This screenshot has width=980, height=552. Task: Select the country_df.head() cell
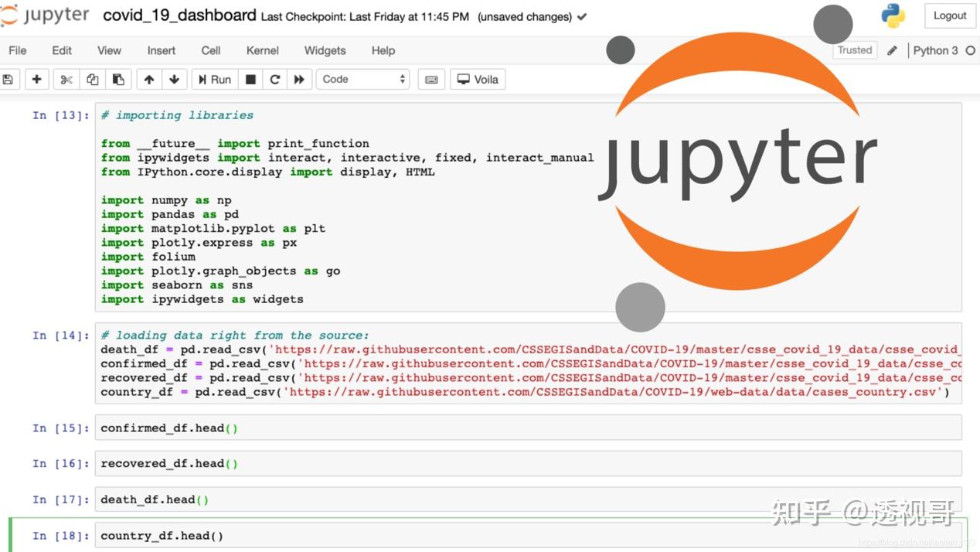pyautogui.click(x=528, y=536)
